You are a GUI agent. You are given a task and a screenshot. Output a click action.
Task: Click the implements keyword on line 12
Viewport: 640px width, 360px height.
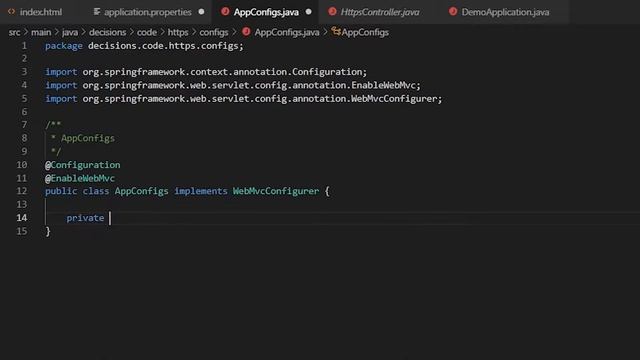(200, 191)
